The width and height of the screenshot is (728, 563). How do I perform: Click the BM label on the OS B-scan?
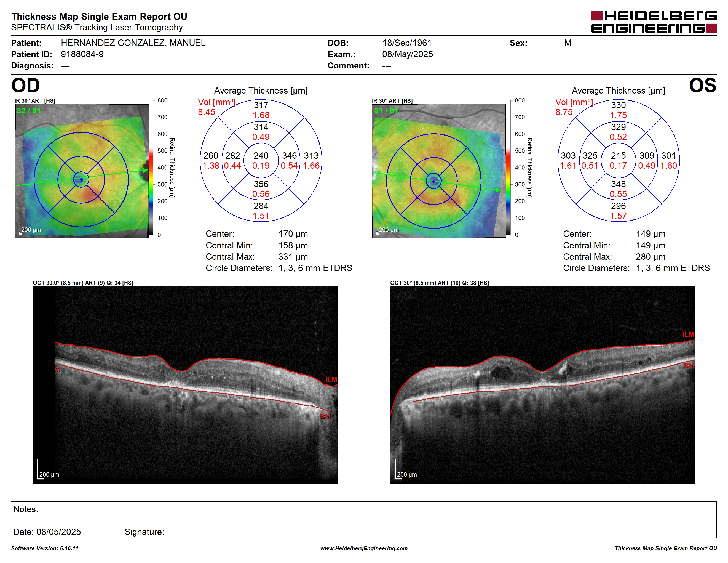click(689, 366)
